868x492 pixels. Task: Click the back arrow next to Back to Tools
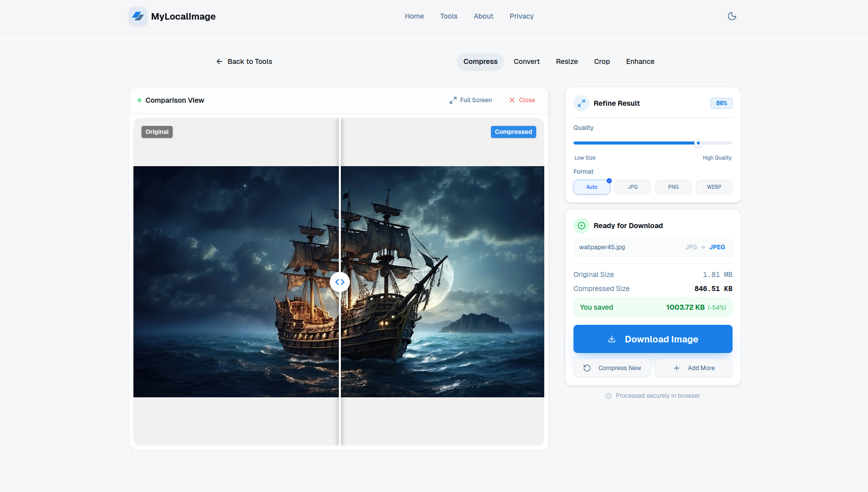[x=219, y=61]
